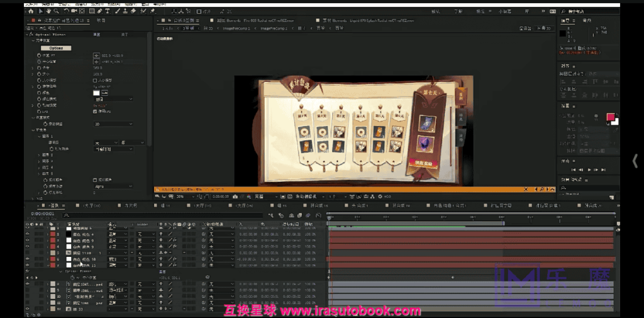644x318 pixels.
Task: Select the Hand tool
Action: click(x=48, y=11)
